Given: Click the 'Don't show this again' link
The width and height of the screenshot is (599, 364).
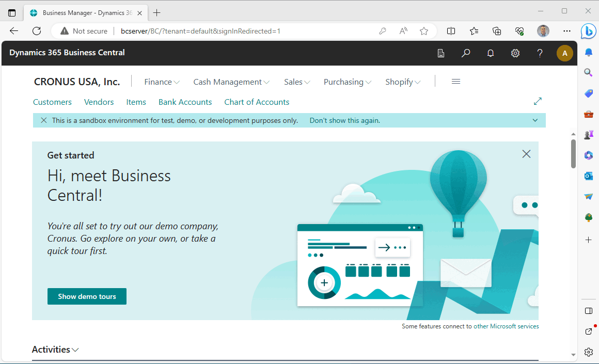Looking at the screenshot, I should (x=344, y=120).
